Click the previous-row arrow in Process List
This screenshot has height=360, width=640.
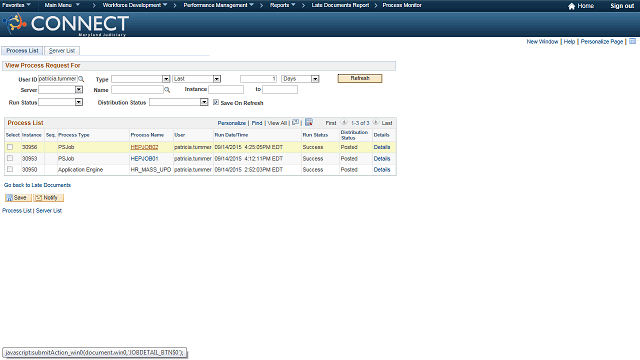[344, 122]
